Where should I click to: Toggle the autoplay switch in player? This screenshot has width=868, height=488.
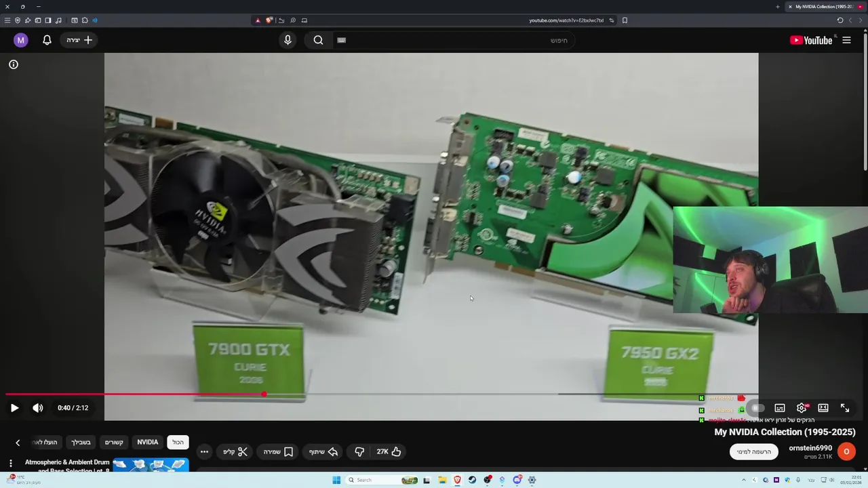(757, 408)
